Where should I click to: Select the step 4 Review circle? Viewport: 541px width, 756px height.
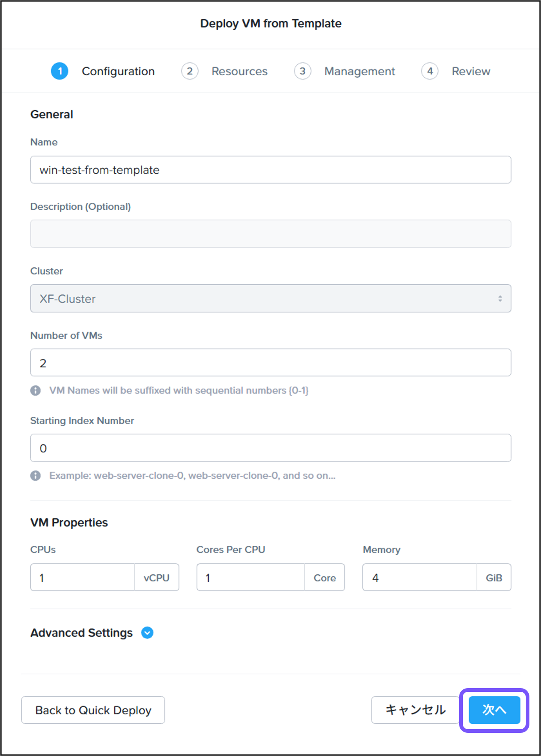[x=430, y=71]
